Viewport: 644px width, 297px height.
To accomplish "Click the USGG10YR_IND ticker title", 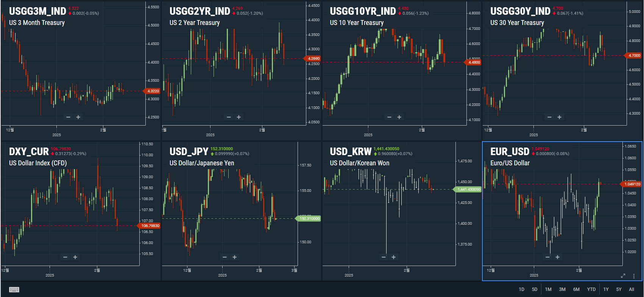I will pos(363,11).
